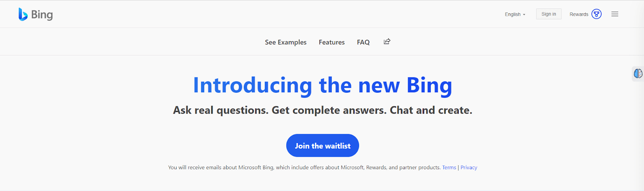Viewport: 644px width, 191px height.
Task: Click the Microsoft Bing emails disclaimer text
Action: pyautogui.click(x=304, y=167)
